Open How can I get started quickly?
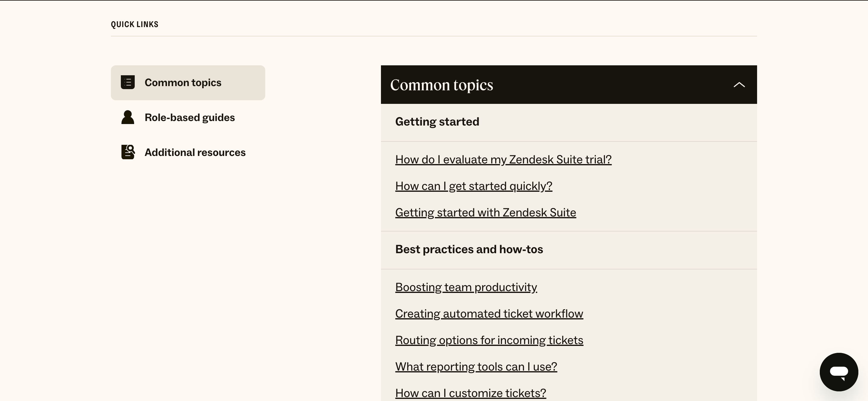 click(x=473, y=186)
